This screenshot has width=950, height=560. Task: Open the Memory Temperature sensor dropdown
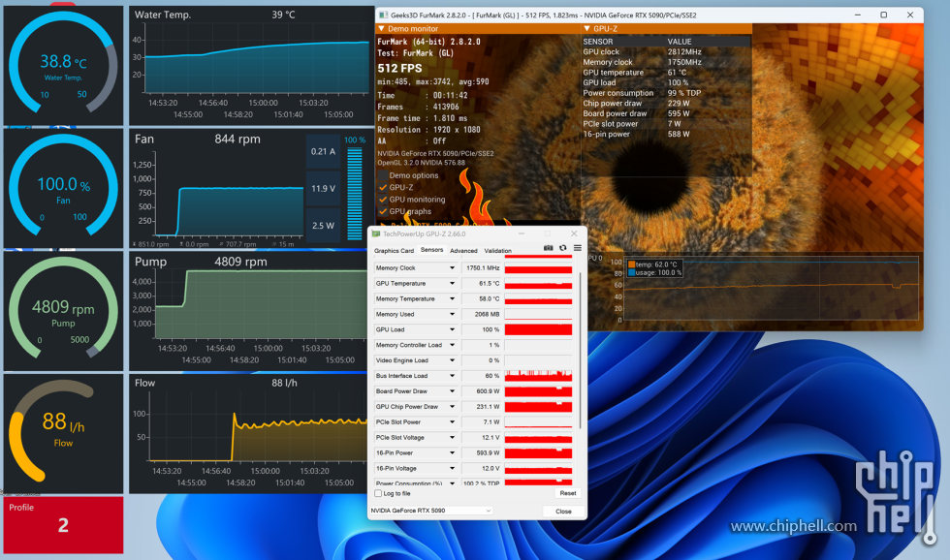[452, 298]
